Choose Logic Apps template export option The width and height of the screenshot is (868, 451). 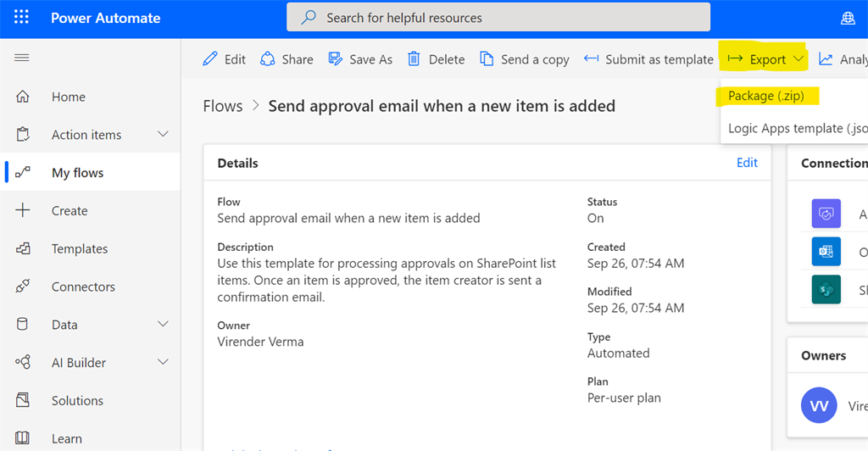coord(797,129)
